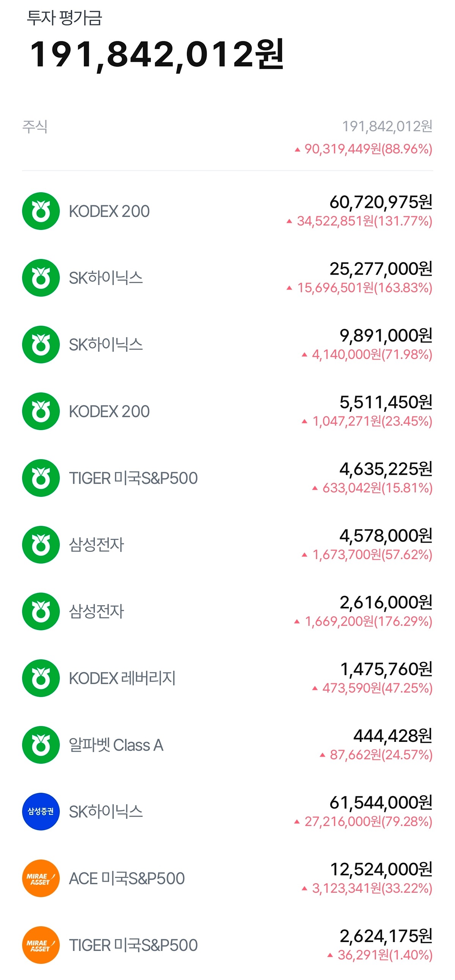
Task: Tap the green icon beside KODEX 레버리지
Action: [41, 678]
